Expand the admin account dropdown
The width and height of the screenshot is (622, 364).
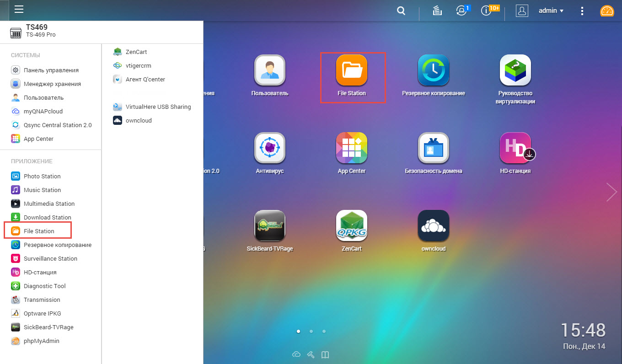pos(551,11)
